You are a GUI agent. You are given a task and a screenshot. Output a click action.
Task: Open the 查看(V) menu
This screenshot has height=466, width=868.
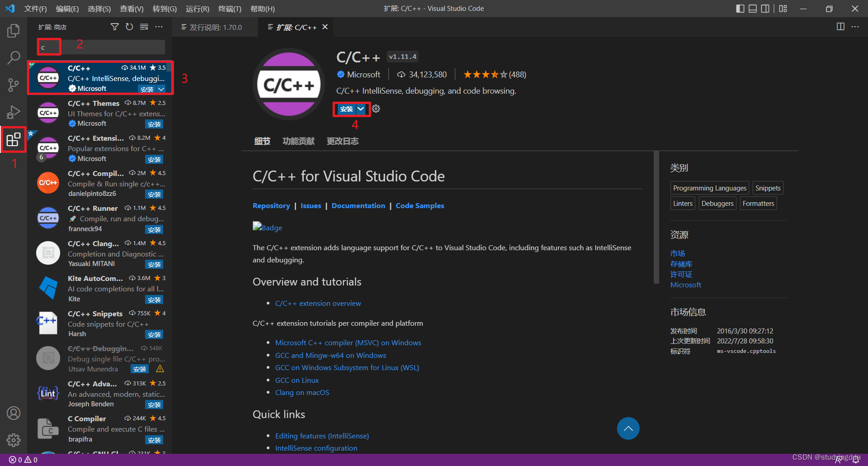click(132, 9)
